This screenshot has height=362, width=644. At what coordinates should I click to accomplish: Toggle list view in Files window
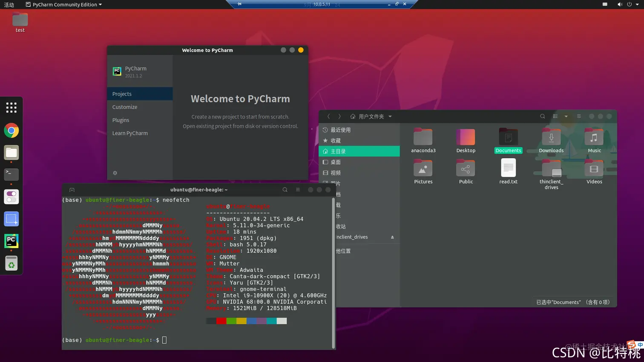coord(555,116)
